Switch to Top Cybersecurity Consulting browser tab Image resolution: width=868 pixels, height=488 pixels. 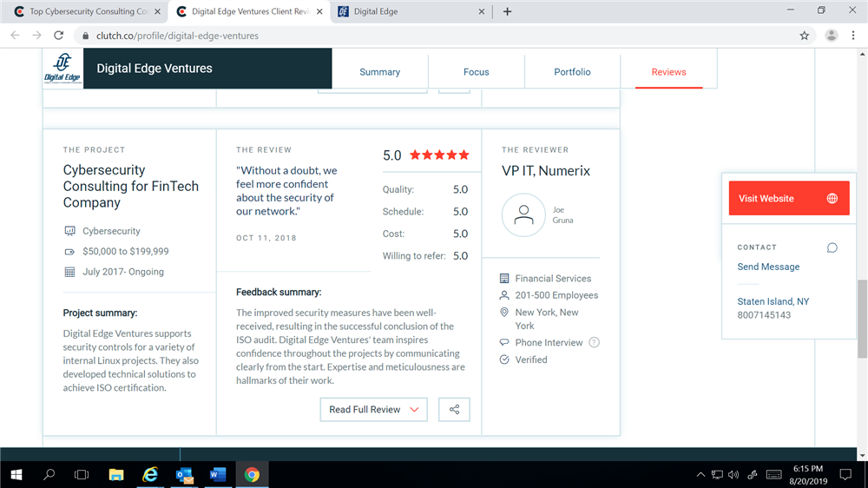point(87,11)
